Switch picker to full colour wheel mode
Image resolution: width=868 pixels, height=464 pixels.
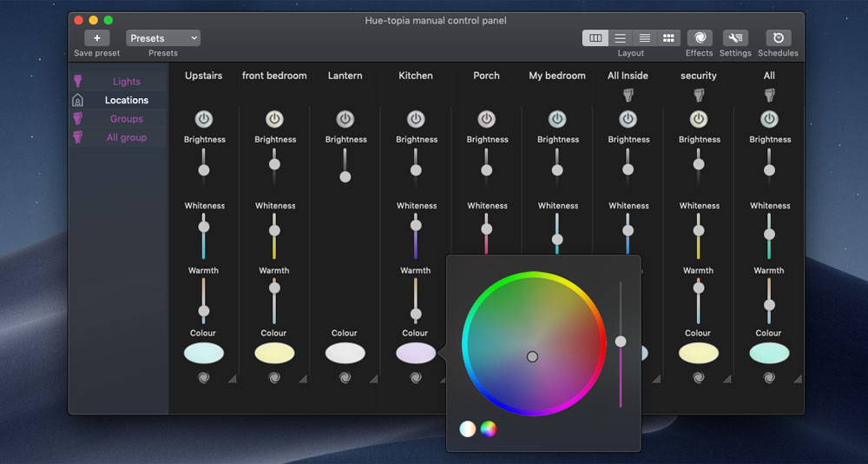click(x=488, y=428)
